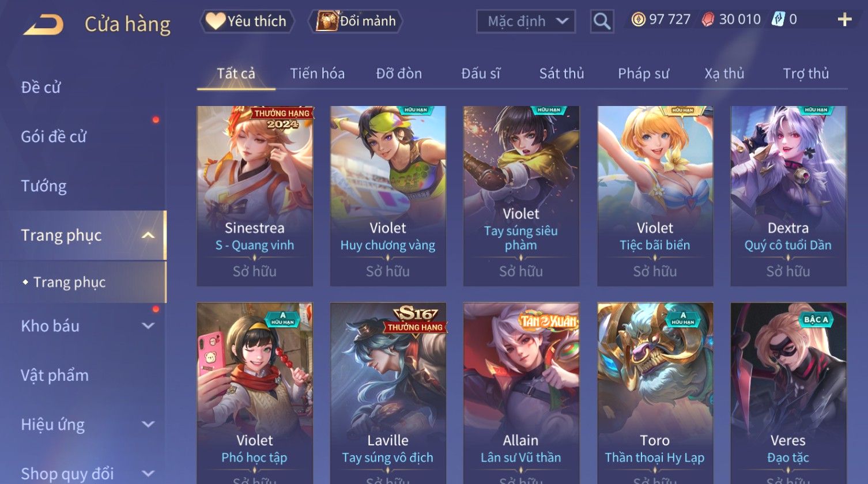
Task: Click the heart icon on Yêu thích
Action: tap(216, 21)
